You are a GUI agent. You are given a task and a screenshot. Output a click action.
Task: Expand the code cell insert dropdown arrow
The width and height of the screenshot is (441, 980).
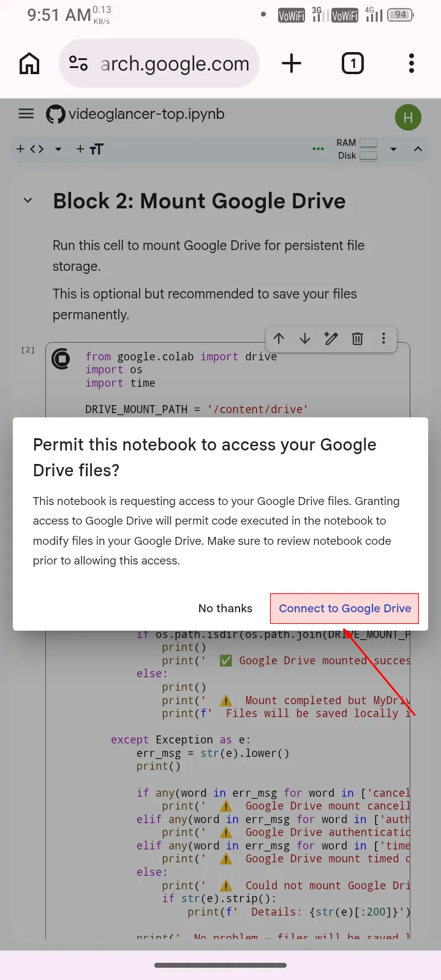[58, 149]
